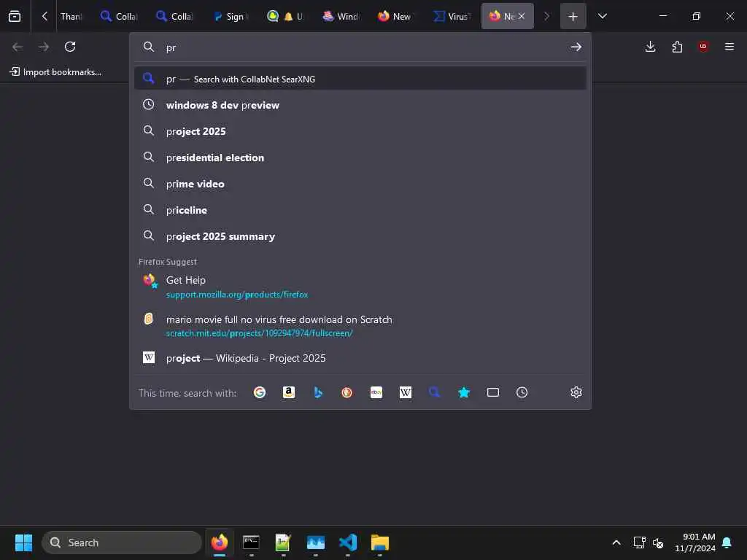Open Firefox View in the tab bar
Viewport: 747px width, 560px height.
click(15, 16)
